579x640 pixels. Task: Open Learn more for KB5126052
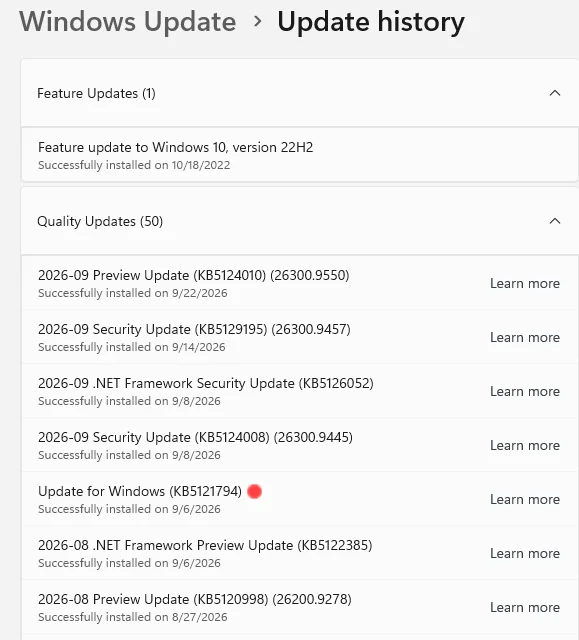click(525, 391)
